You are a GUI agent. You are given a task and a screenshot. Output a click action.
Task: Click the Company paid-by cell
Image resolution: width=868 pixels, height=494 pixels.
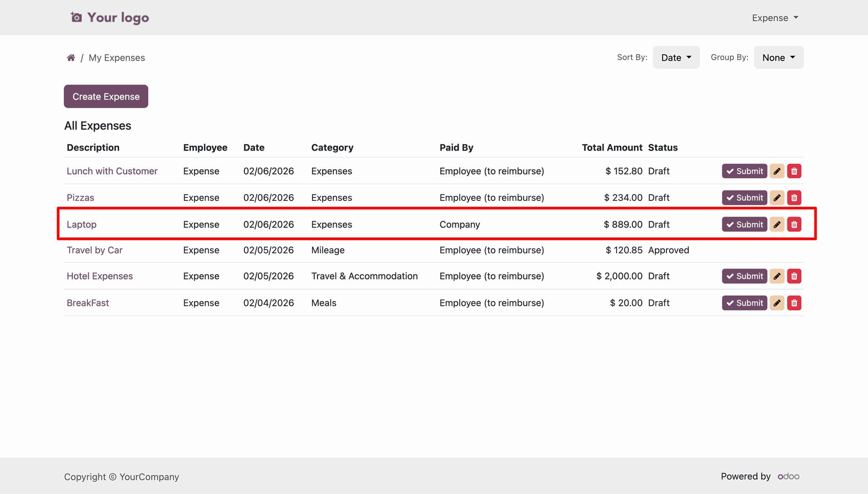(460, 224)
